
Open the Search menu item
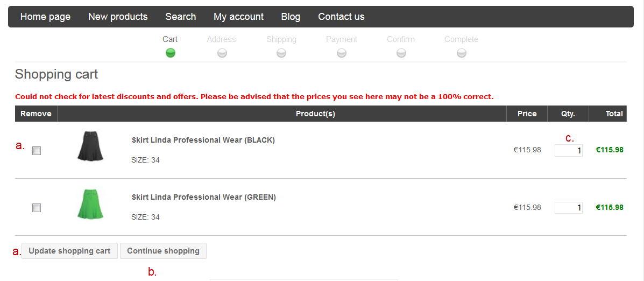(x=181, y=17)
